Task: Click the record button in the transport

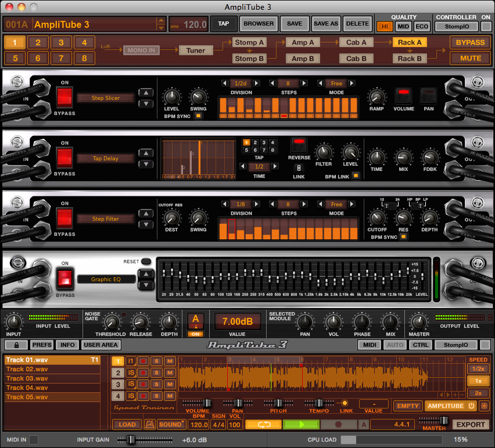Action: [x=338, y=424]
